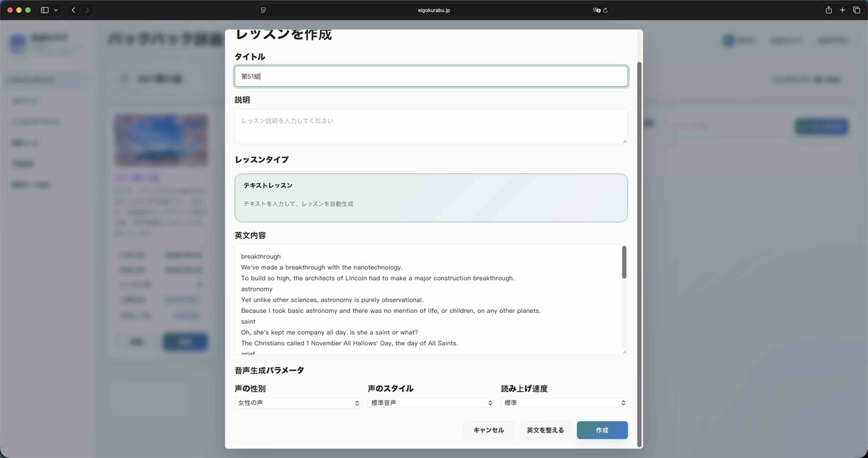Viewport: 868px width, 458px height.
Task: Click the eigokurabu.jp address bar
Action: pos(433,10)
